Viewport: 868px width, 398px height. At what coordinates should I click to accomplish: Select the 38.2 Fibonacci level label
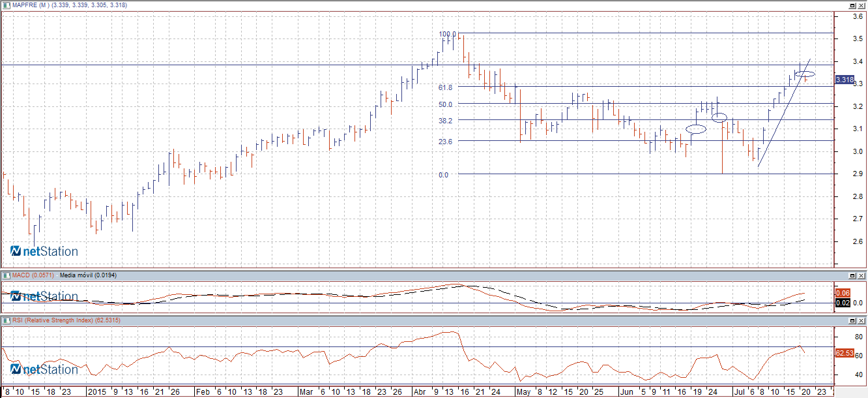[446, 121]
